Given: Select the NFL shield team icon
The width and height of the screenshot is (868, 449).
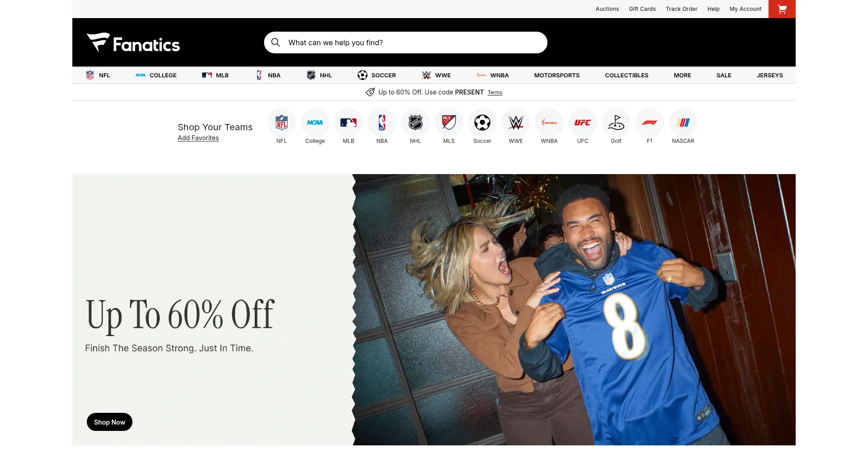Looking at the screenshot, I should coord(282,123).
